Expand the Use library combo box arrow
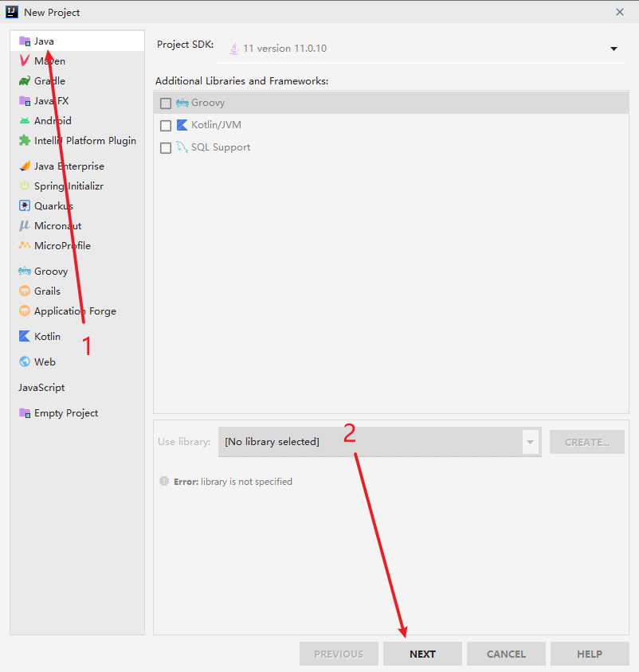Image resolution: width=639 pixels, height=672 pixels. (x=531, y=442)
